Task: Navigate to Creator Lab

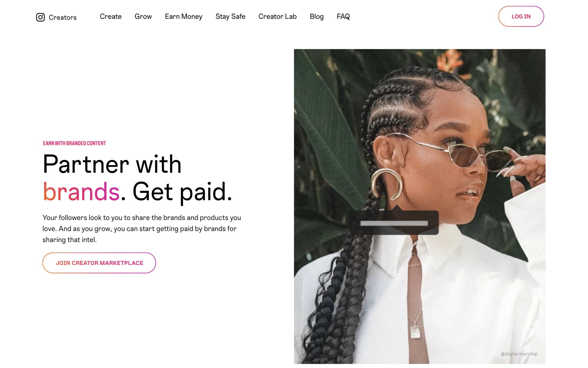Action: point(277,17)
